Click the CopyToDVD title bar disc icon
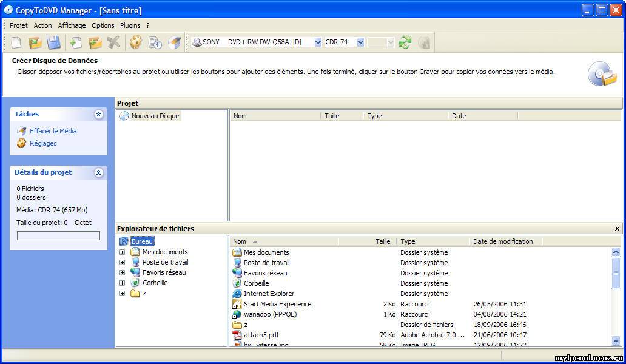The image size is (626, 364). [x=8, y=10]
